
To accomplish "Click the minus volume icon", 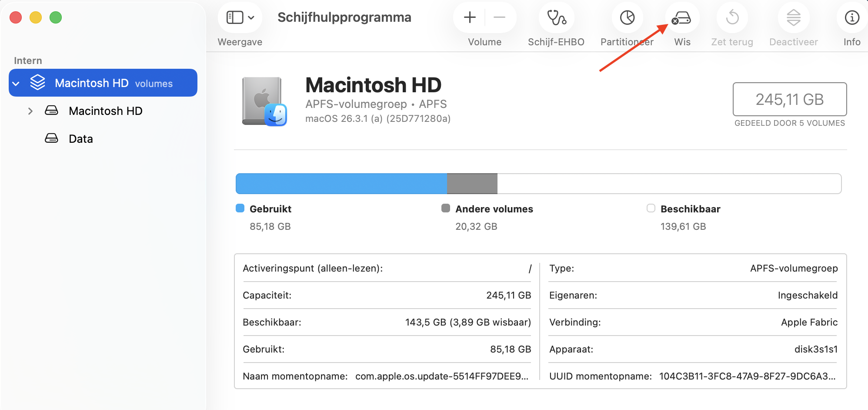I will click(499, 18).
